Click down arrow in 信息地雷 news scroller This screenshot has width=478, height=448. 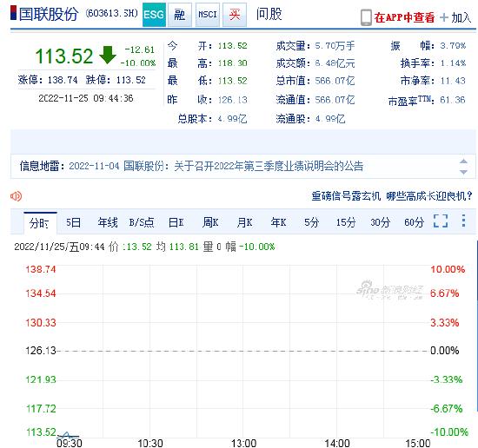(463, 172)
